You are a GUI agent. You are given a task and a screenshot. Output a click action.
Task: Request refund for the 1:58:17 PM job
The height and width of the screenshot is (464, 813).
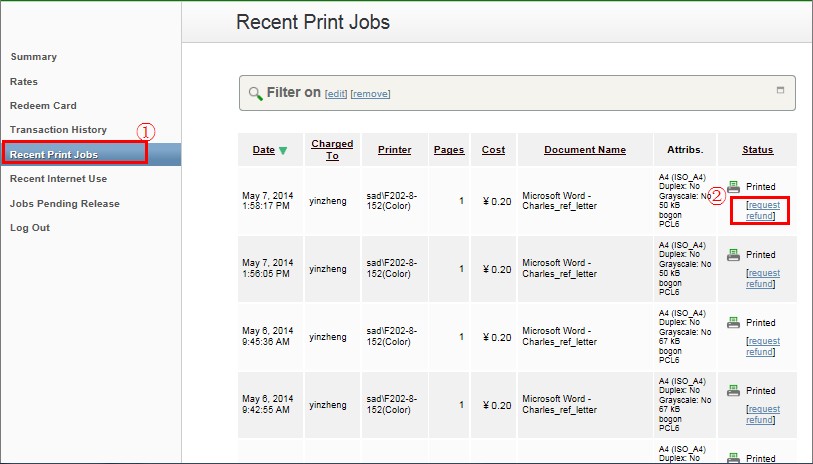pos(761,210)
